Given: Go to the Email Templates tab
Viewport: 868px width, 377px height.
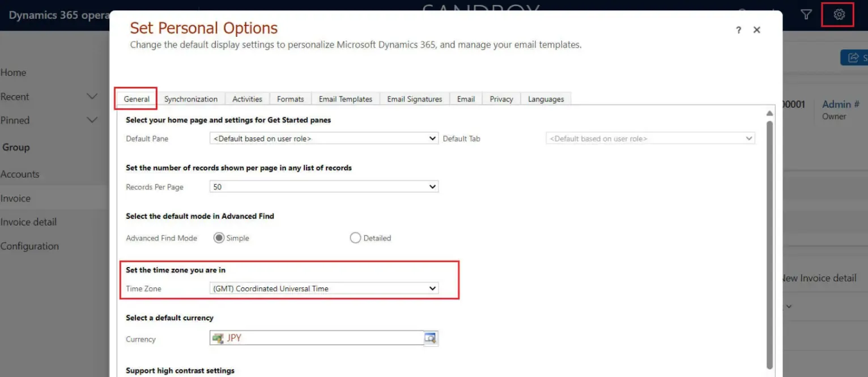Looking at the screenshot, I should coord(345,99).
